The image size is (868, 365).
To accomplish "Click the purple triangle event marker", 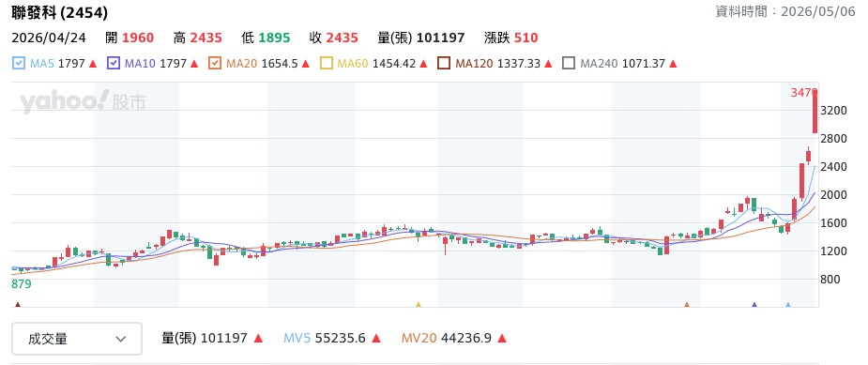I will [754, 305].
